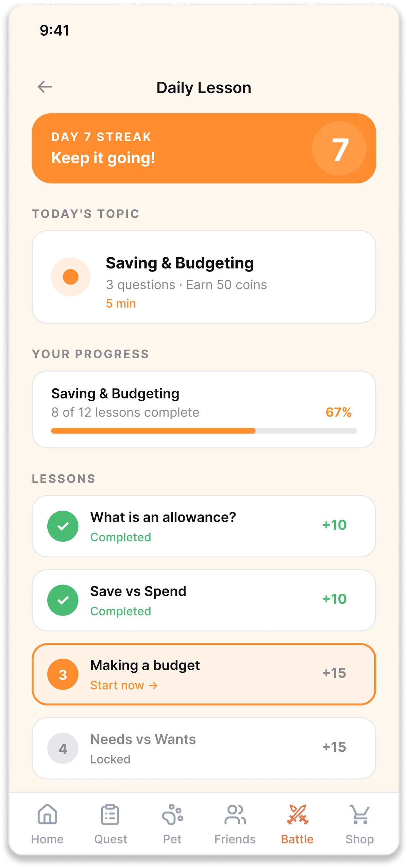
Task: Open the Shop cart icon
Action: (x=360, y=814)
